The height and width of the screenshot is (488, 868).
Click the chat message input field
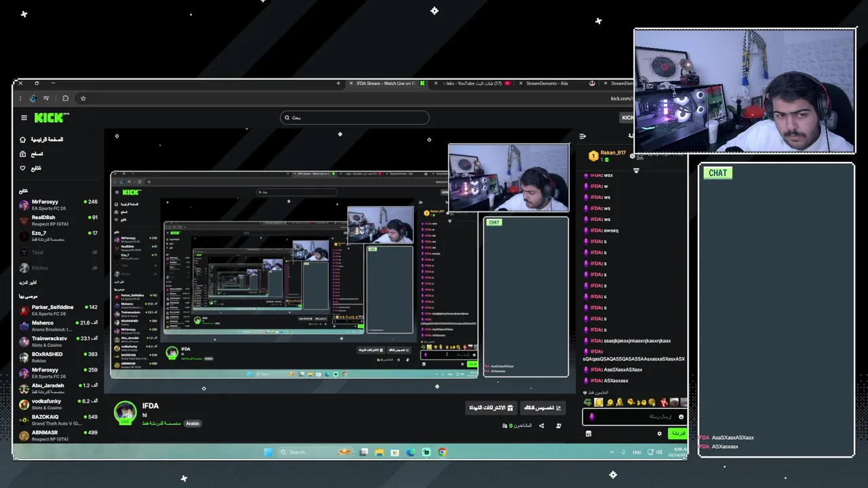[x=634, y=417]
